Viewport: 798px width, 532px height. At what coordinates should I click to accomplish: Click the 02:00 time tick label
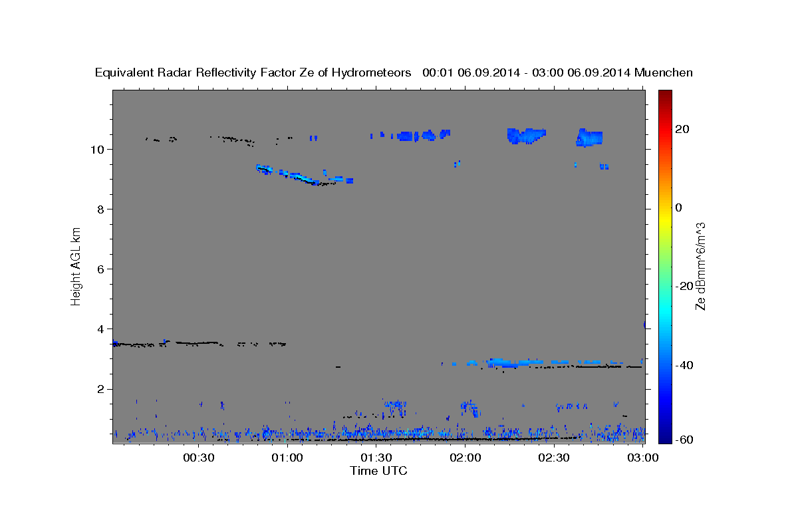click(466, 458)
